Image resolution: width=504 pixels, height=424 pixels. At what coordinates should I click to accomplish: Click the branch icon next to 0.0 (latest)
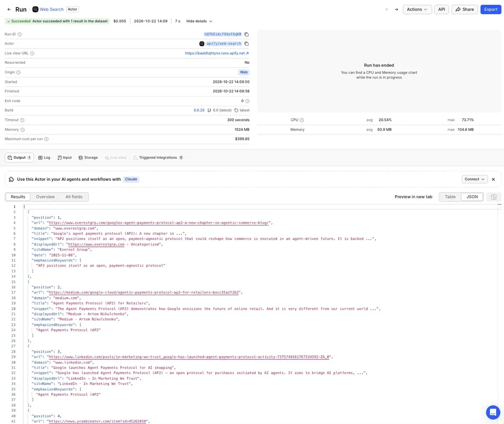coord(209,110)
